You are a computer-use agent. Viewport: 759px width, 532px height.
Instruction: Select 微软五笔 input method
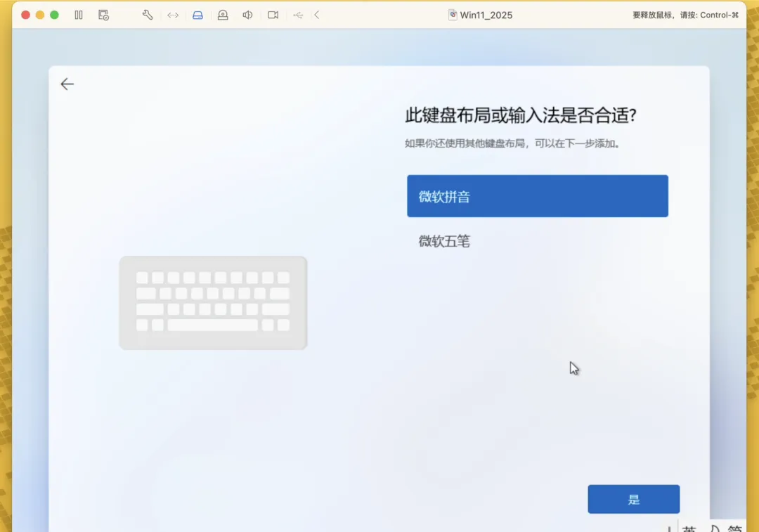[x=538, y=240]
